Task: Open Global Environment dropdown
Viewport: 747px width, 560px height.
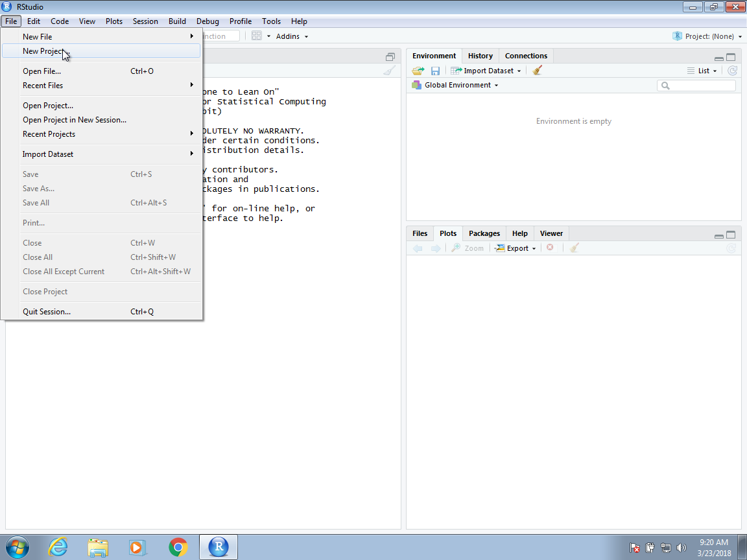Action: [x=455, y=85]
